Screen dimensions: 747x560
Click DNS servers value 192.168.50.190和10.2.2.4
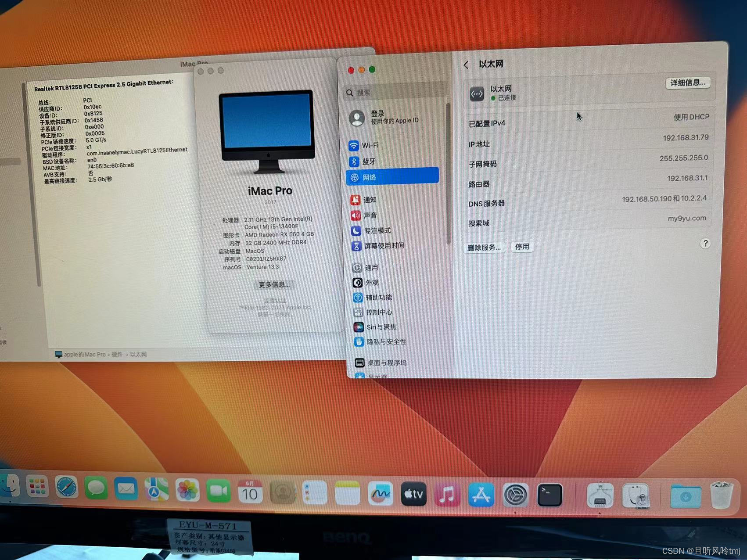coord(664,199)
